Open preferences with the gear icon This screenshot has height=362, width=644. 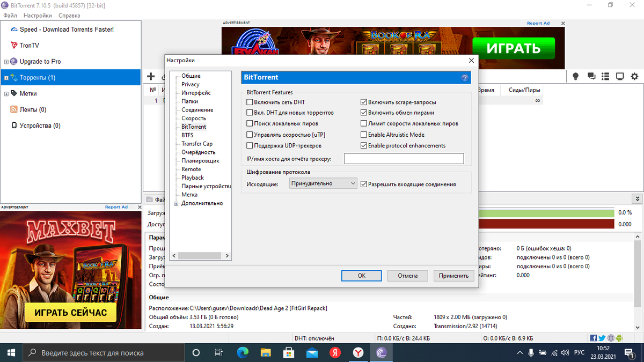pyautogui.click(x=635, y=77)
